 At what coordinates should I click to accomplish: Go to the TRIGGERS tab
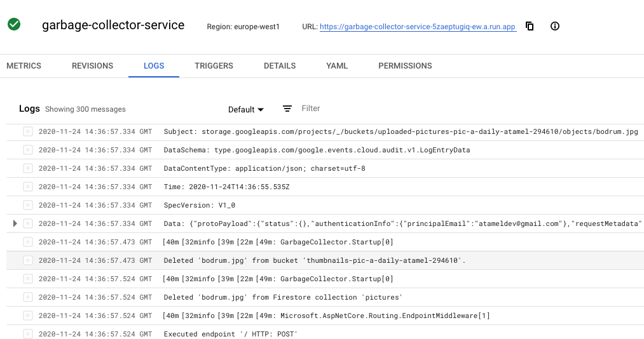point(214,66)
